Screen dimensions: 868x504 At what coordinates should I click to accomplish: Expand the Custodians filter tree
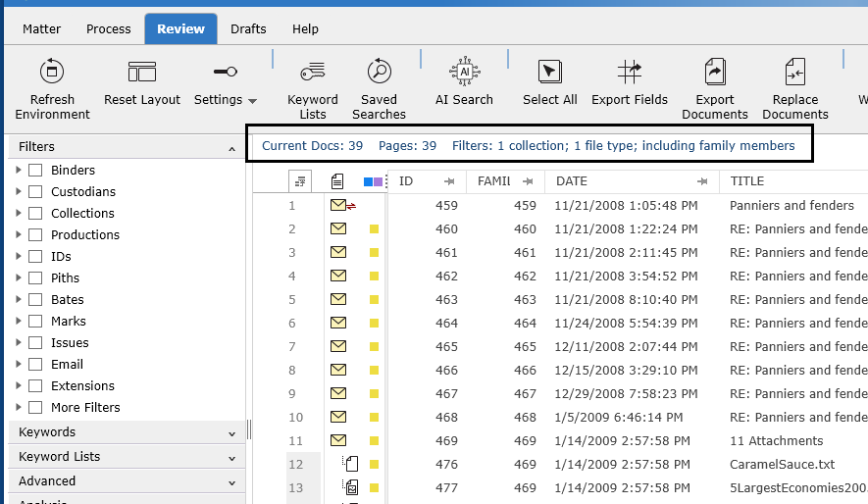pyautogui.click(x=19, y=191)
